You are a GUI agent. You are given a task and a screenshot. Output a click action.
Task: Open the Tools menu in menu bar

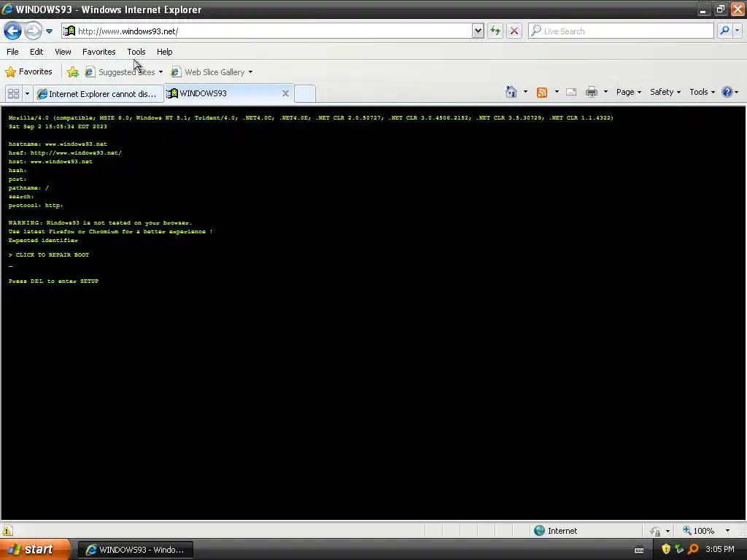tap(136, 52)
